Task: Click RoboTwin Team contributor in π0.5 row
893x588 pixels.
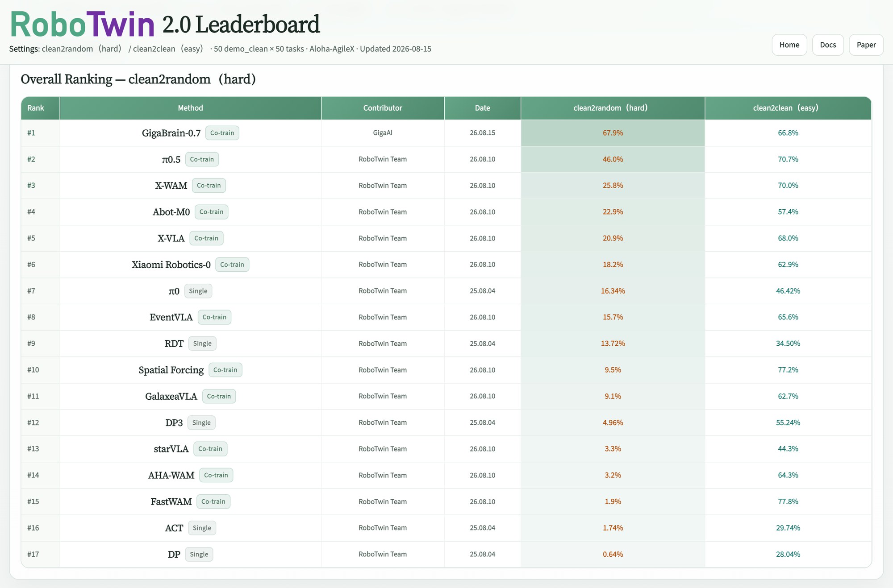Action: coord(383,159)
